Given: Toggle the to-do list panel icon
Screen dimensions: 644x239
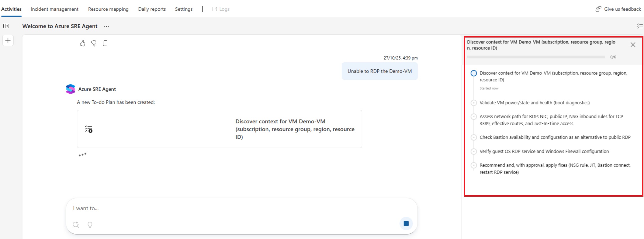Looking at the screenshot, I should (x=640, y=26).
